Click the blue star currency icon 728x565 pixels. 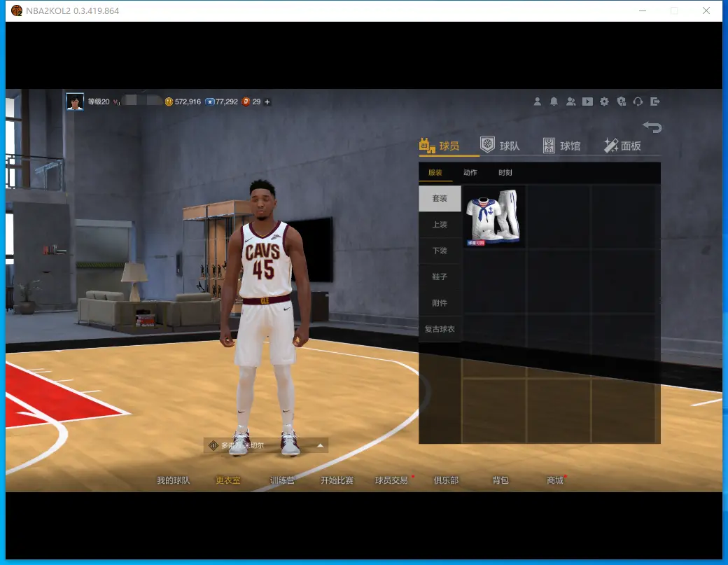(210, 102)
